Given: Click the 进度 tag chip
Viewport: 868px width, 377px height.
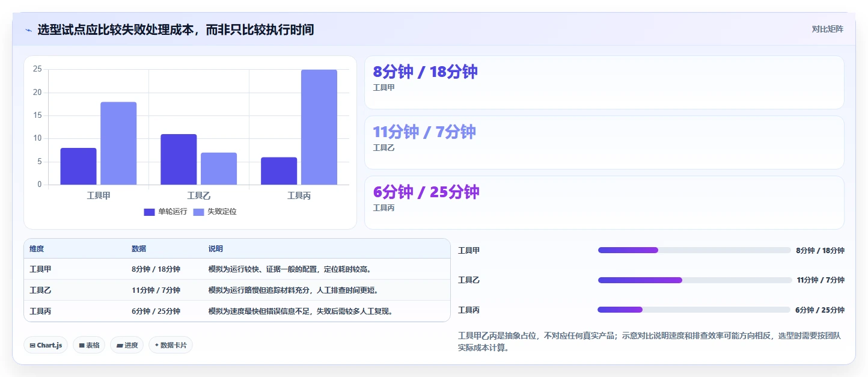Looking at the screenshot, I should [127, 345].
